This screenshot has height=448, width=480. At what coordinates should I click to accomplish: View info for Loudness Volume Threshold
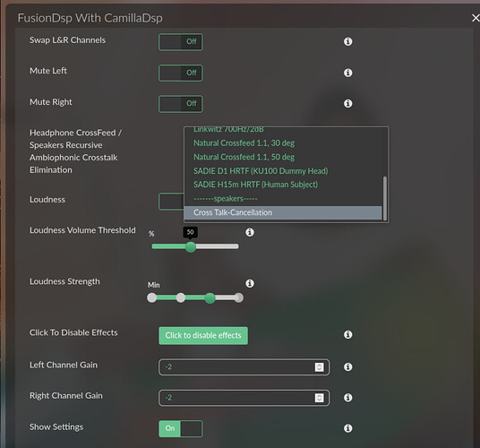[250, 232]
